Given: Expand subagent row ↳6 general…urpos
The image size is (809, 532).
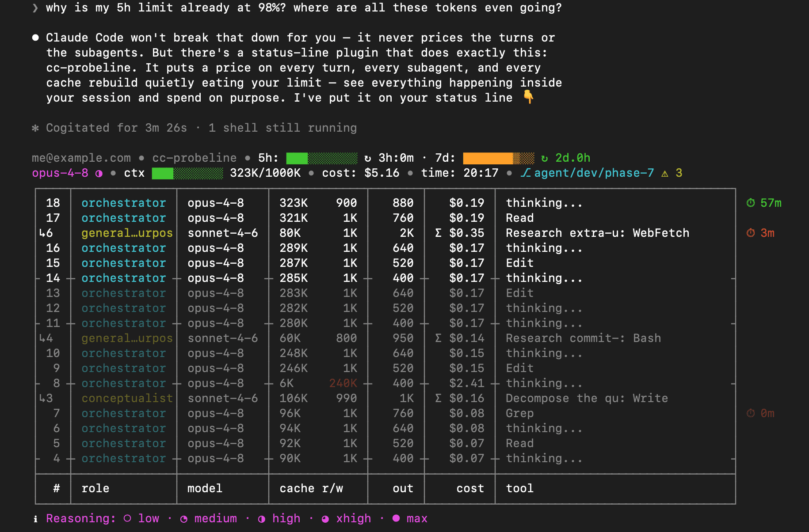Looking at the screenshot, I should click(x=385, y=233).
